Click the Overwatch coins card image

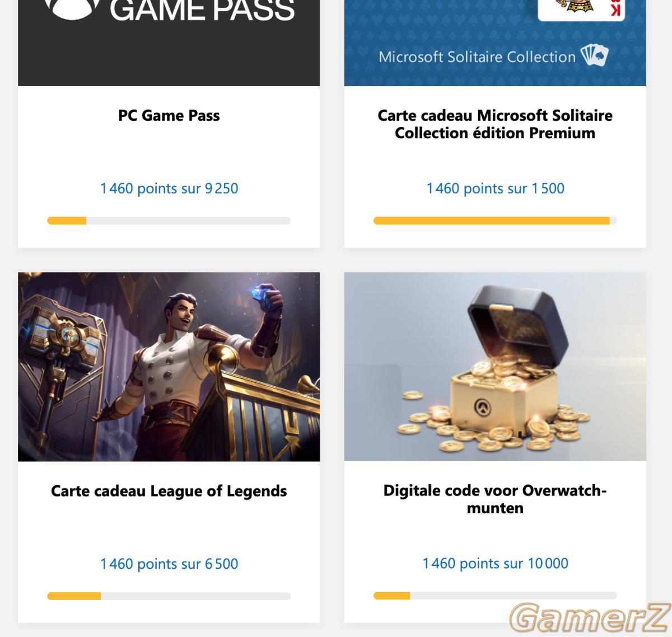coord(495,367)
